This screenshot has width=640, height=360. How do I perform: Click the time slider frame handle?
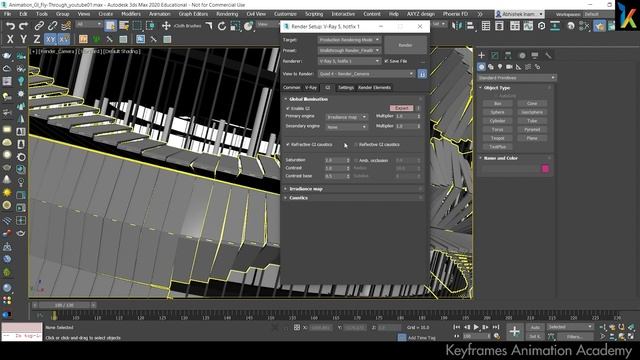click(x=64, y=305)
